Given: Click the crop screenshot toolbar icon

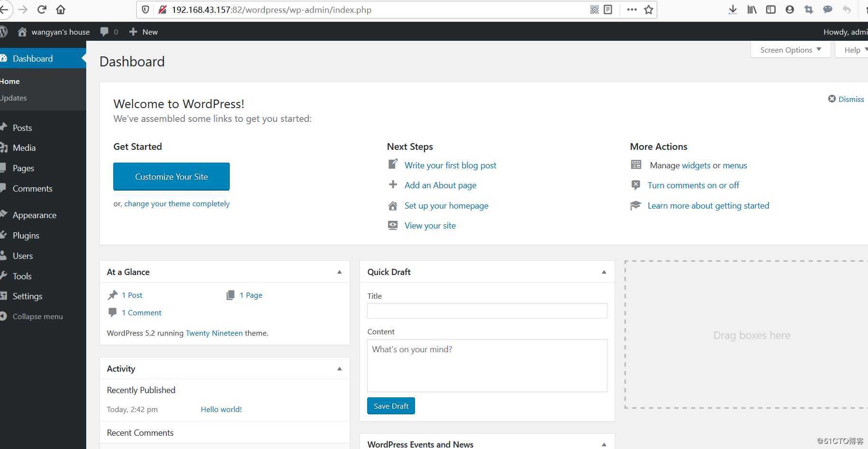Looking at the screenshot, I should [x=809, y=9].
